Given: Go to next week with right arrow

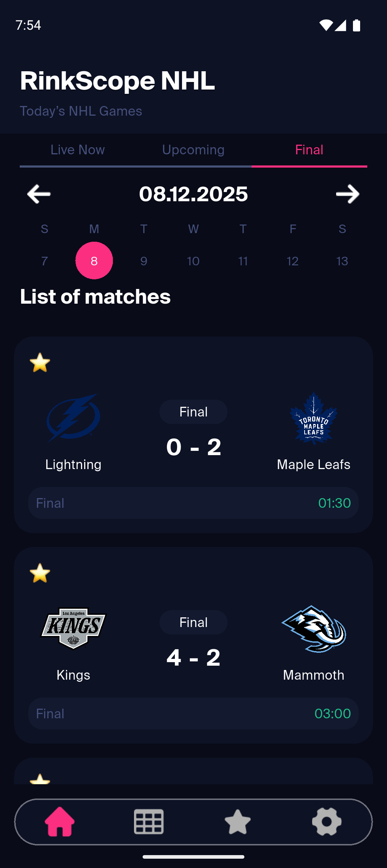Looking at the screenshot, I should click(348, 194).
